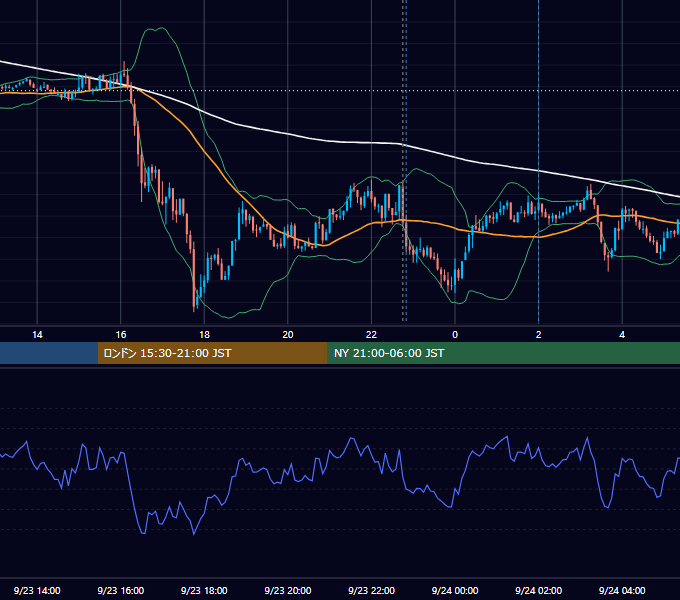Click the '4' hour label on the price chart axis
The width and height of the screenshot is (680, 600).
click(x=622, y=335)
